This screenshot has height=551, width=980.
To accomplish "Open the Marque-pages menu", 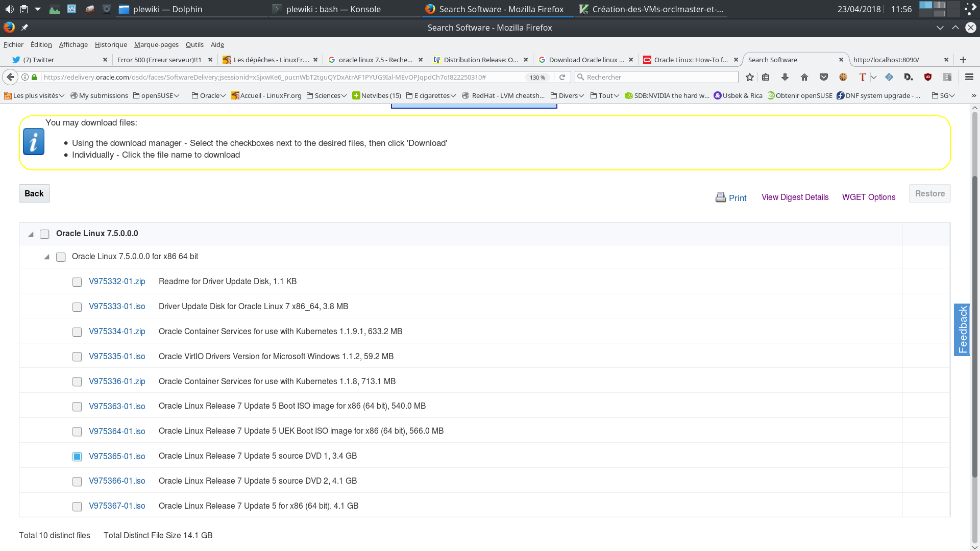I will 156,44.
